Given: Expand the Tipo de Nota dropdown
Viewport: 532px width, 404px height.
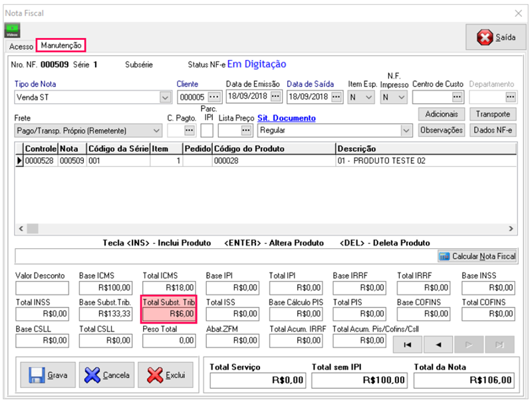Looking at the screenshot, I should click(x=166, y=98).
